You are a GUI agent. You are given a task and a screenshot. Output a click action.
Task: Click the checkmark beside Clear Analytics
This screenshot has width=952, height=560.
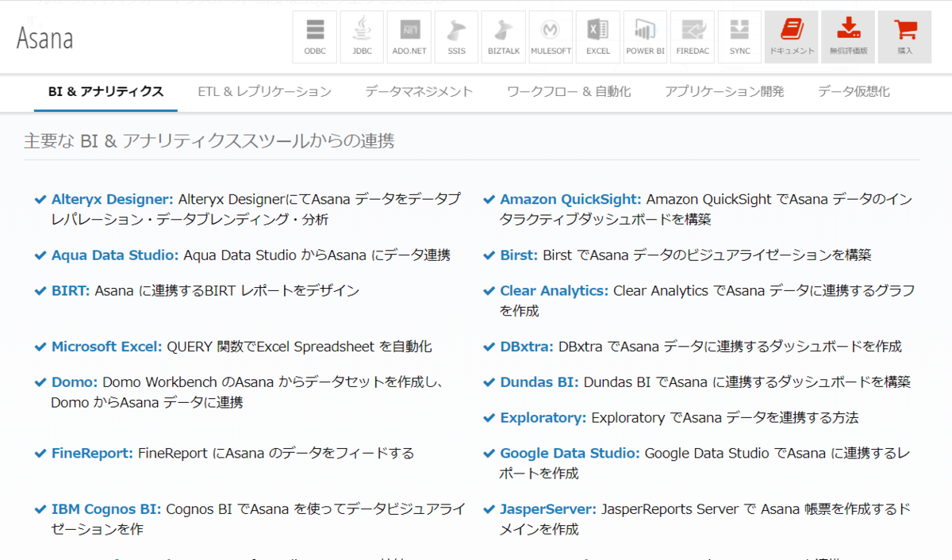(x=489, y=291)
